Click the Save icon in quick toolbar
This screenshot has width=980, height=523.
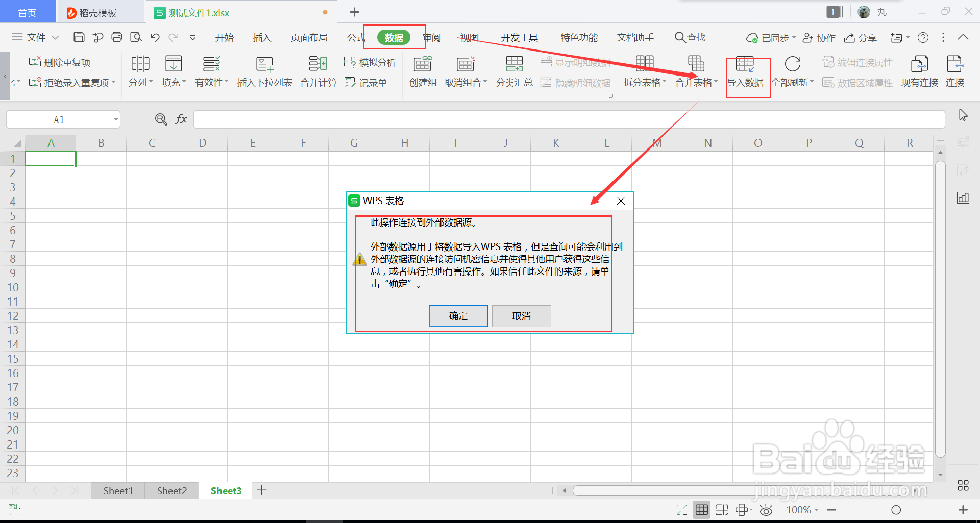tap(79, 37)
